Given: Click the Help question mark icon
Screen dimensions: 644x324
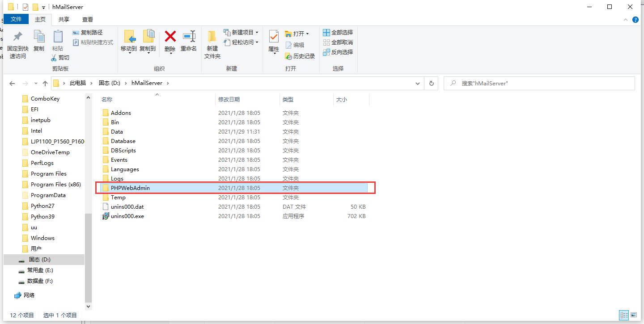Looking at the screenshot, I should pyautogui.click(x=636, y=20).
